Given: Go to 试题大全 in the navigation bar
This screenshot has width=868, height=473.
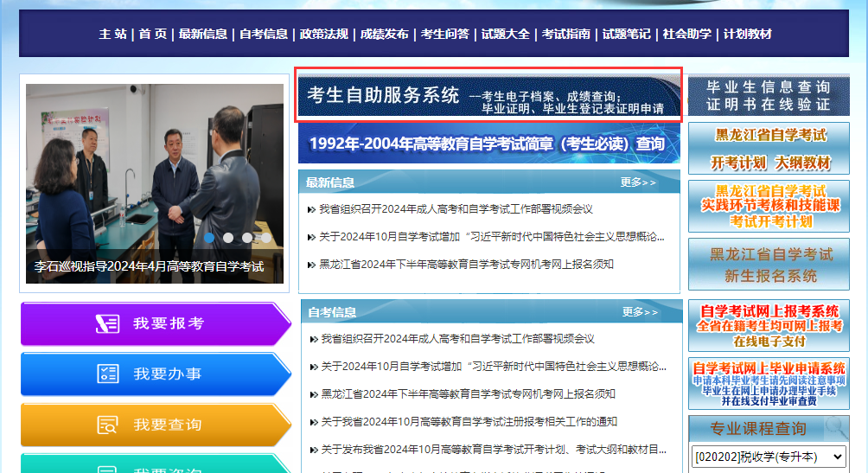Looking at the screenshot, I should pos(505,34).
